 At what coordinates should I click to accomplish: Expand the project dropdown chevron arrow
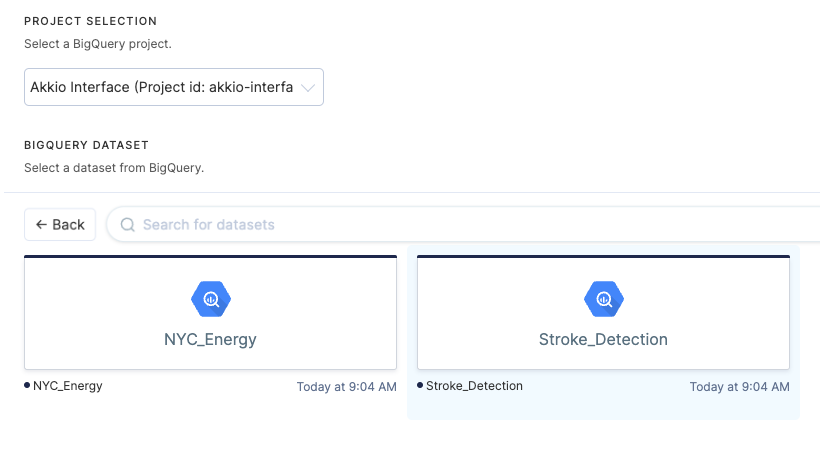pos(308,87)
